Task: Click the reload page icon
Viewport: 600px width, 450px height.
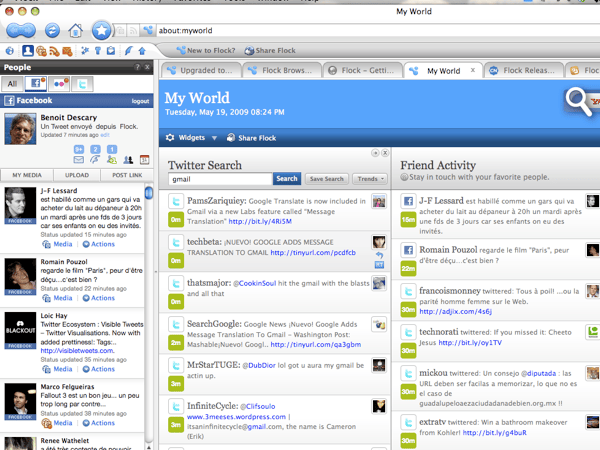Action: click(x=51, y=28)
